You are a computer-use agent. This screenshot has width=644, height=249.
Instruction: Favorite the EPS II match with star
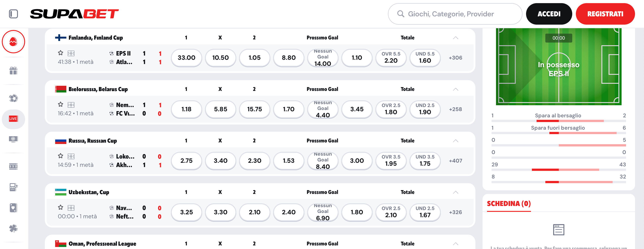pyautogui.click(x=60, y=53)
